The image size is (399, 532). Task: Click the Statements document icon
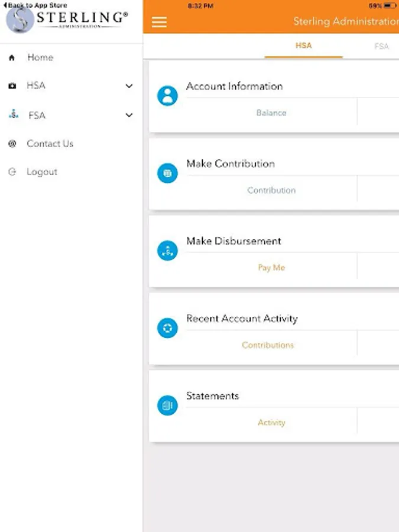pos(168,405)
